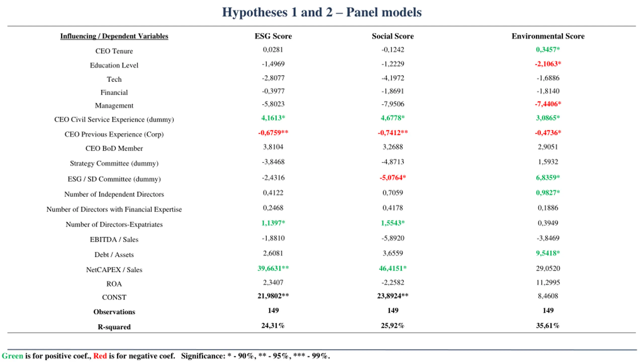This screenshot has width=644, height=362.
Task: Click the slide title 'Hypotheses 1 and 2 – Panel models'
Action: tap(322, 12)
